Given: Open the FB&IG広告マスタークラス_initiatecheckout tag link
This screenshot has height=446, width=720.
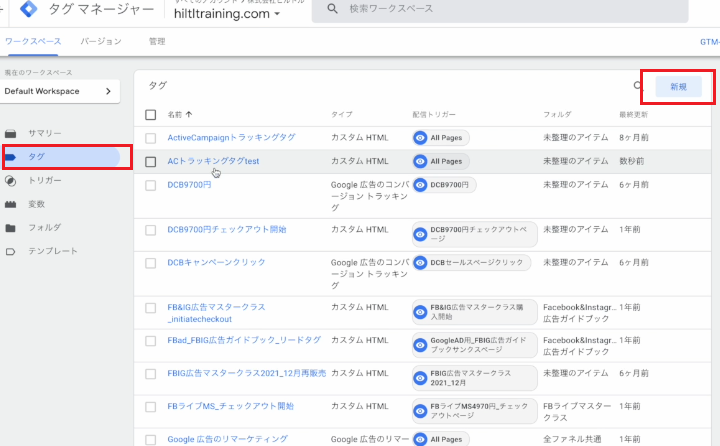Looking at the screenshot, I should coord(216,313).
